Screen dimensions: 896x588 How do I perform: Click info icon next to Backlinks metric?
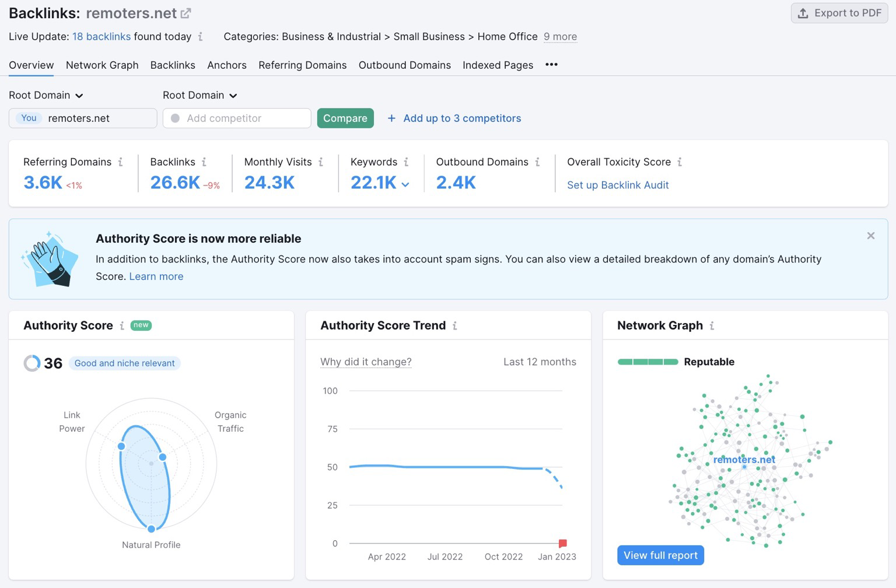click(x=204, y=162)
